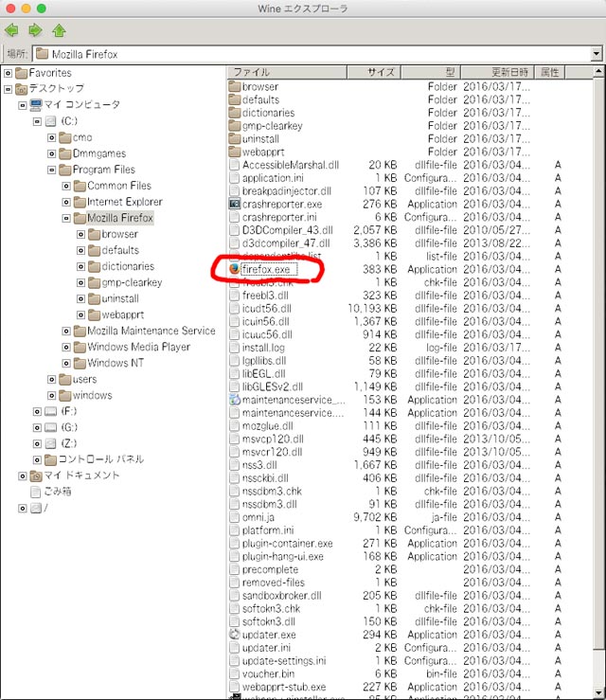Click the Recycle Bin (ごみ箱) icon
Screen dimensions: 606x700
[x=36, y=492]
